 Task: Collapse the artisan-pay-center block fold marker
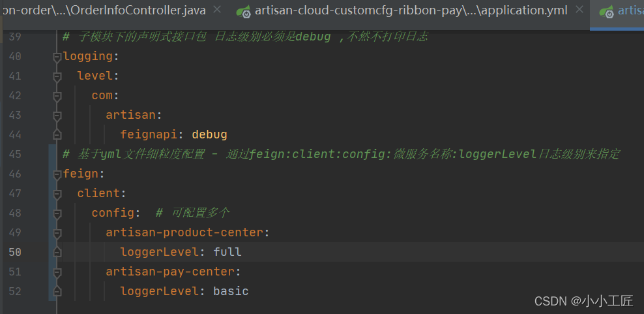click(57, 272)
